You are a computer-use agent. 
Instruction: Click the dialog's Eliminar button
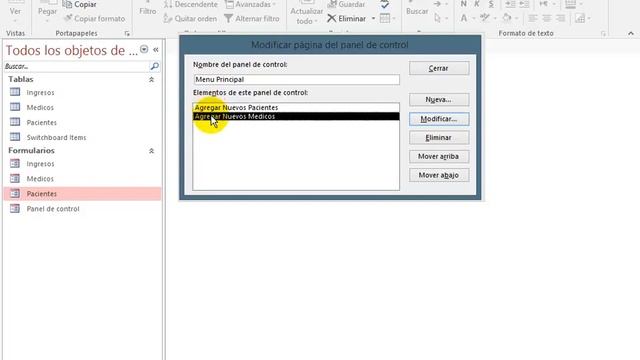tap(439, 138)
